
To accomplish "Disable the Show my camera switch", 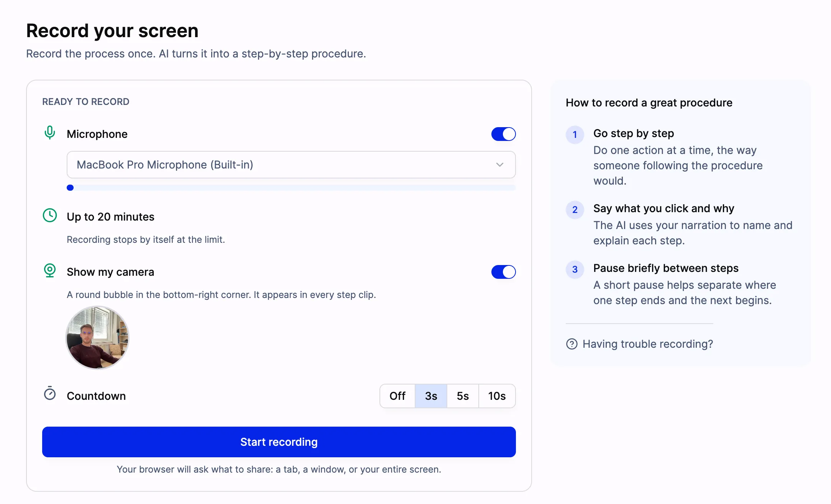I will click(503, 272).
